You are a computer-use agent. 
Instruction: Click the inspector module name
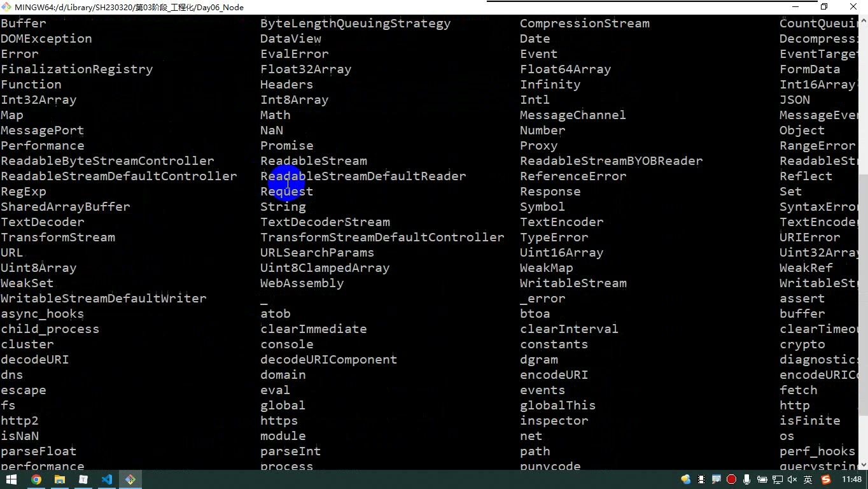tap(554, 421)
